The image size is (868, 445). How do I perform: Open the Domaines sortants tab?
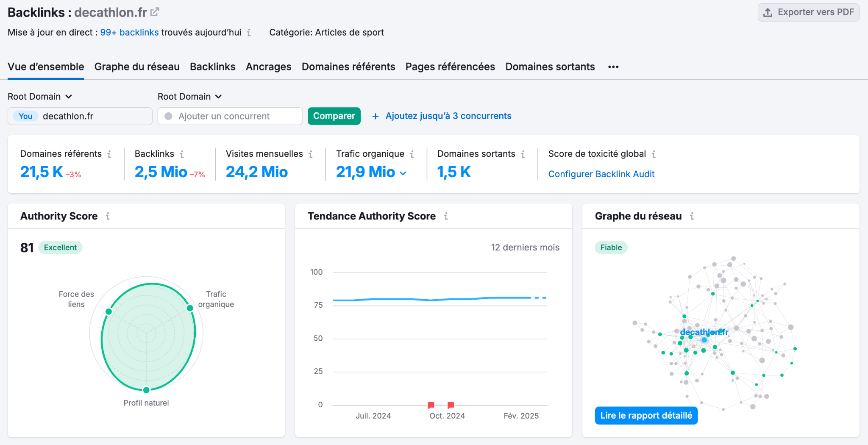point(550,67)
